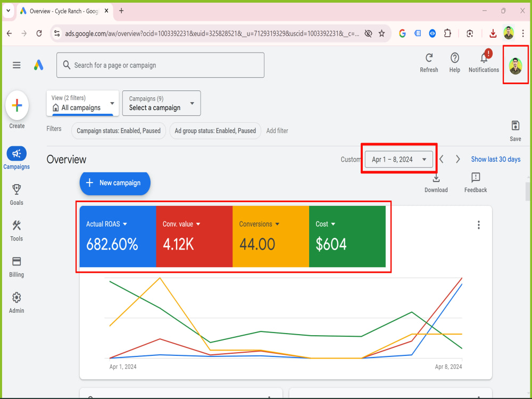Click the Google extension icon in toolbar
This screenshot has width=532, height=399.
click(x=402, y=33)
